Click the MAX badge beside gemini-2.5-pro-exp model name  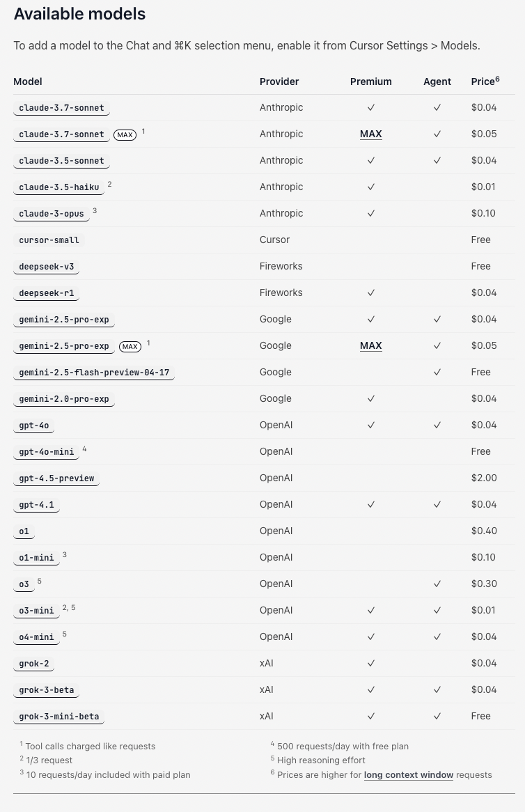130,346
